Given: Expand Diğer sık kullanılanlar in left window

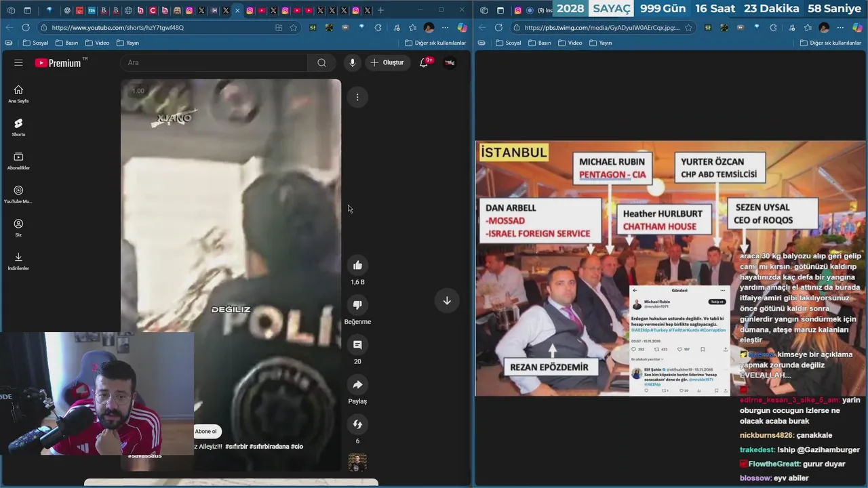Looking at the screenshot, I should point(435,43).
